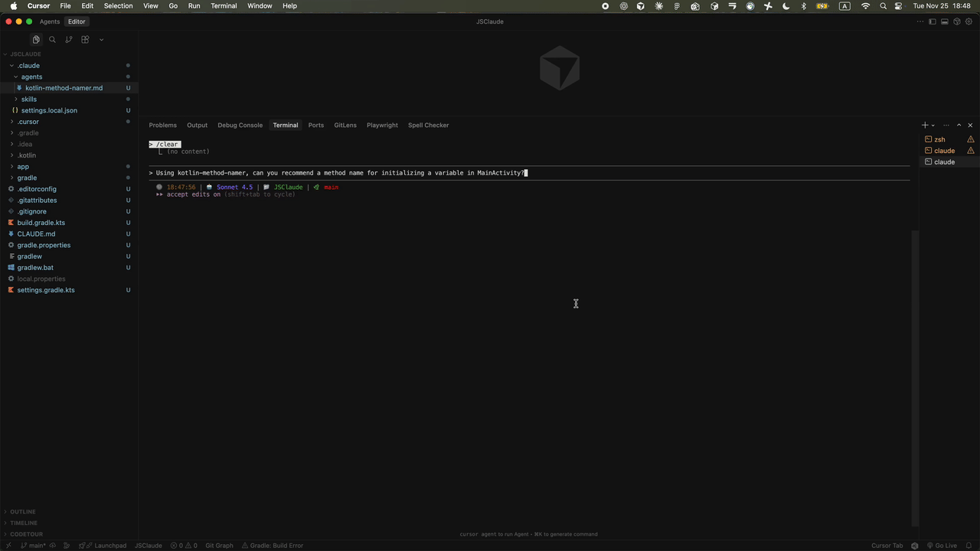980x551 pixels.
Task: Open macOS Spotlight search icon
Action: tap(883, 6)
